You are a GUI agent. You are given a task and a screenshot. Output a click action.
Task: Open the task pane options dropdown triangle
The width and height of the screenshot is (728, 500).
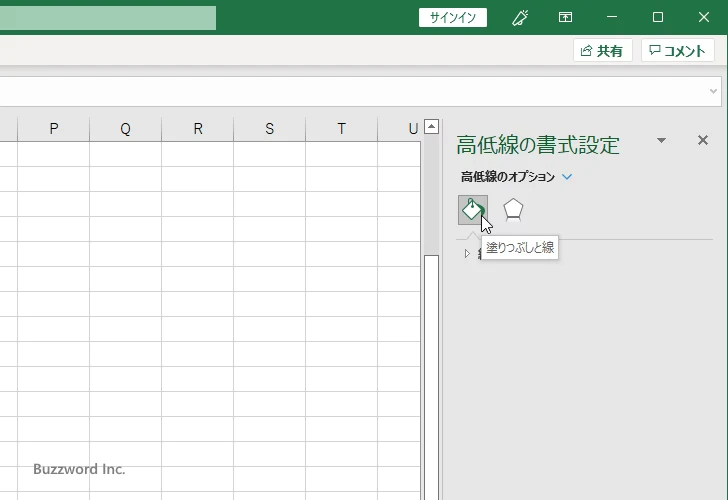pos(661,140)
